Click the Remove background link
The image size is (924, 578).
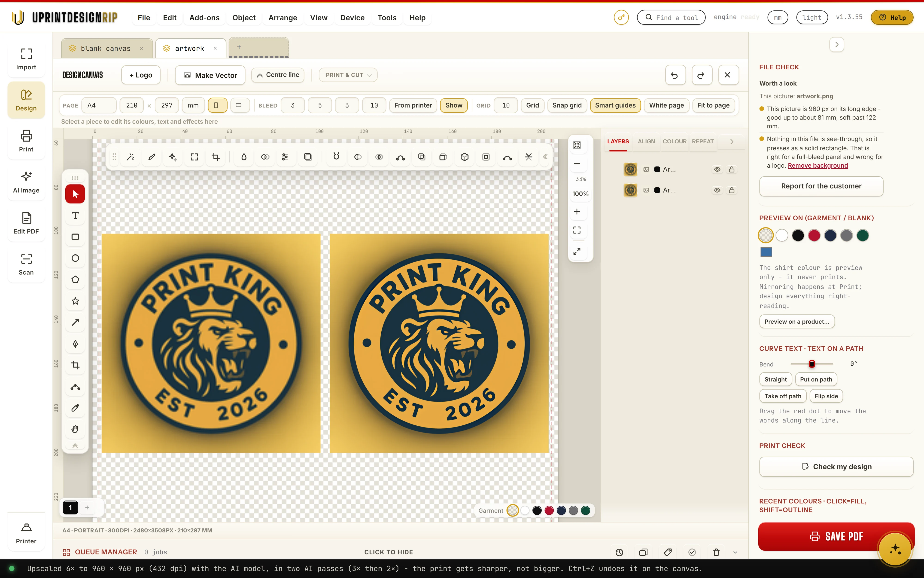[818, 166]
